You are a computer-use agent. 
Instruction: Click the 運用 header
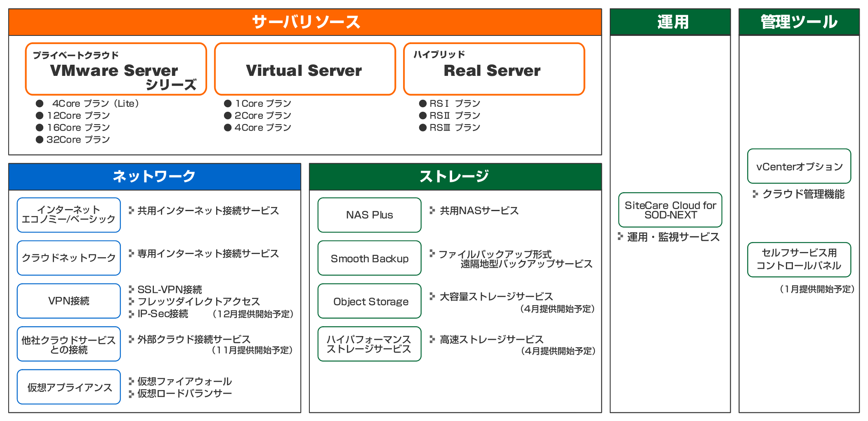click(x=670, y=22)
